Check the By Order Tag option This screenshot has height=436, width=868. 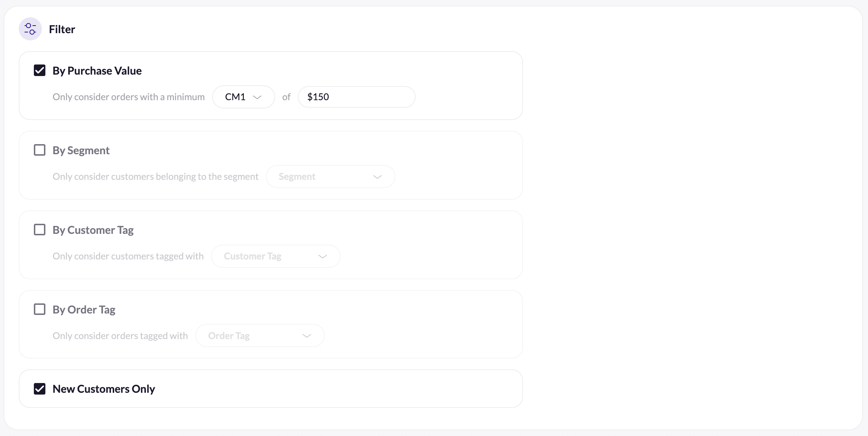pos(40,309)
